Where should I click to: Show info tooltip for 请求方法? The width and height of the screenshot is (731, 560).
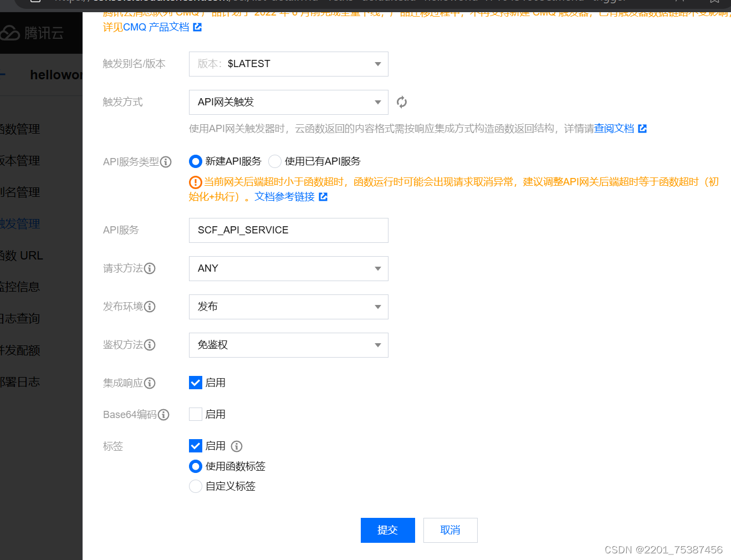coord(150,268)
